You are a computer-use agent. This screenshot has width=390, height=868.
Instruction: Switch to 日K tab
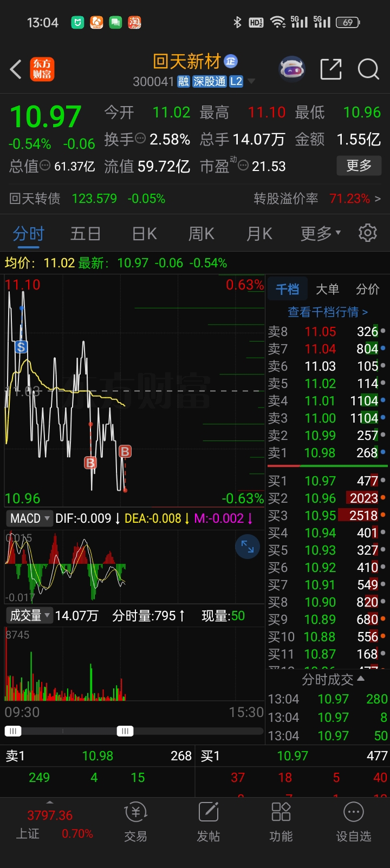click(145, 233)
